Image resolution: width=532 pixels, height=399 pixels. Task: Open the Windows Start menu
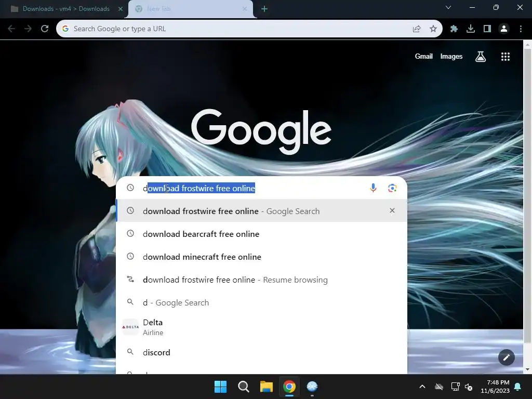(220, 387)
